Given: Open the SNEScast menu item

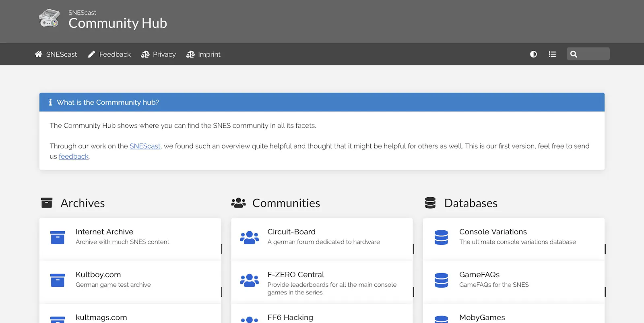Looking at the screenshot, I should coord(56,54).
